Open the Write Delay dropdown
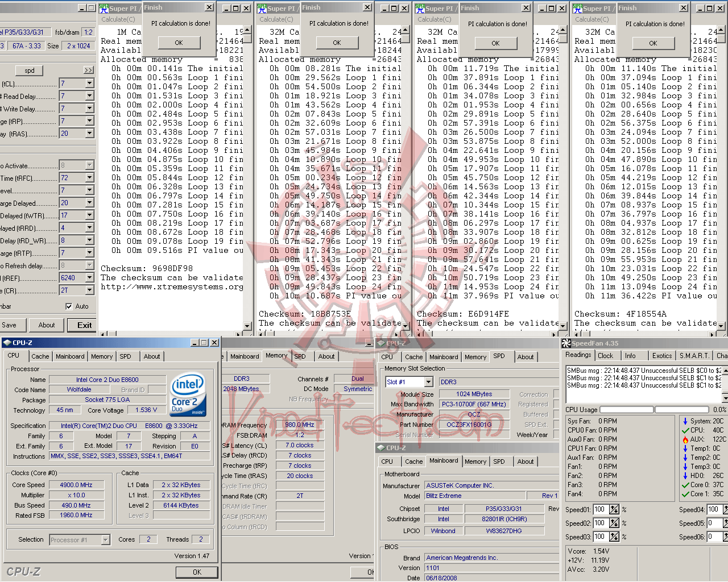Viewport: 728px width, 582px height. (x=89, y=109)
